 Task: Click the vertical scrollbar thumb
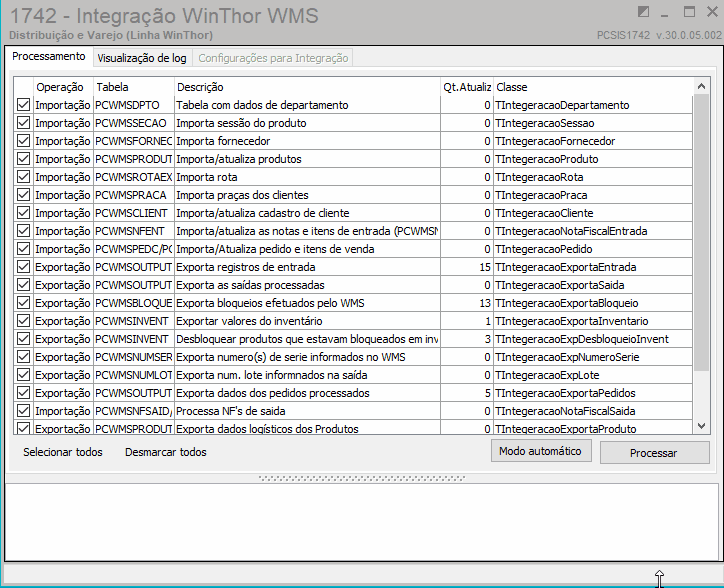[701, 232]
